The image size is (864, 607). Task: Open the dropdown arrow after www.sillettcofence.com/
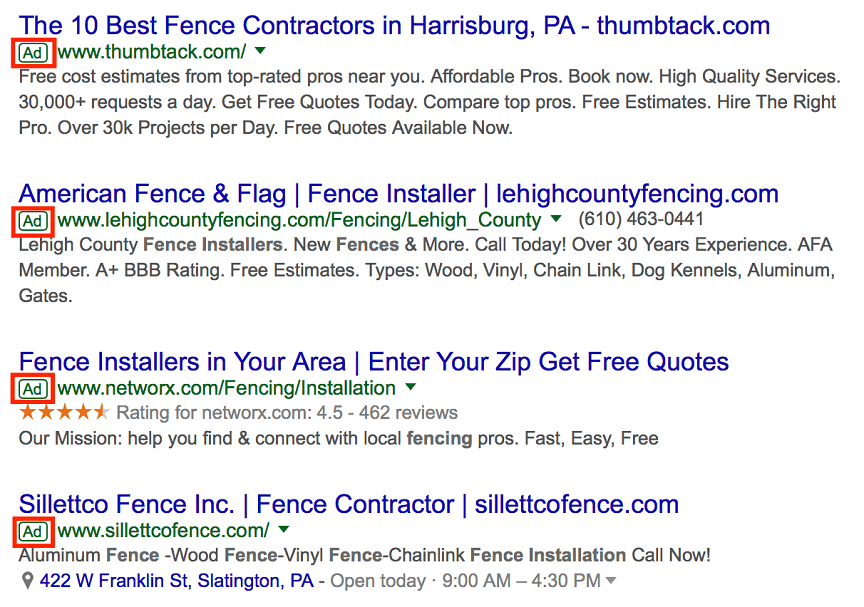point(284,529)
